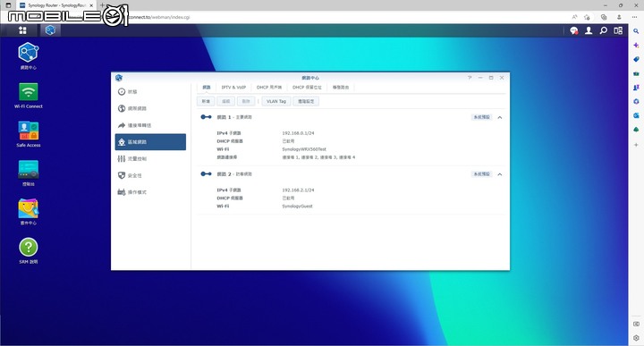Select the Network Center taskbar icon
Image resolution: width=644 pixels, height=346 pixels.
coord(50,30)
